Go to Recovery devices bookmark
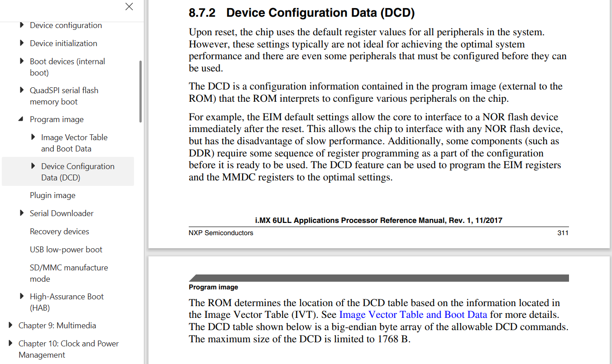Screen dimensions: 612x364 (59, 232)
